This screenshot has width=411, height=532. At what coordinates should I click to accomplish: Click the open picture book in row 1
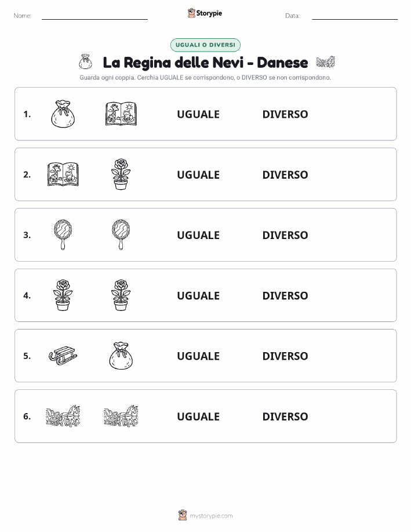(121, 114)
